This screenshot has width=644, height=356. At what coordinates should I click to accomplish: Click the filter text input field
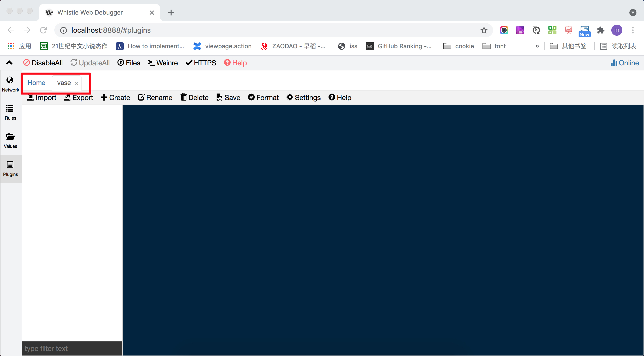click(x=72, y=348)
